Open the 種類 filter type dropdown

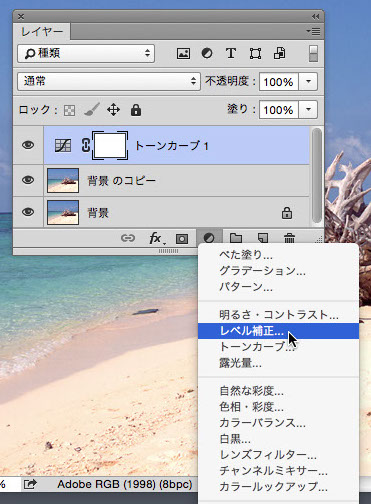click(86, 53)
